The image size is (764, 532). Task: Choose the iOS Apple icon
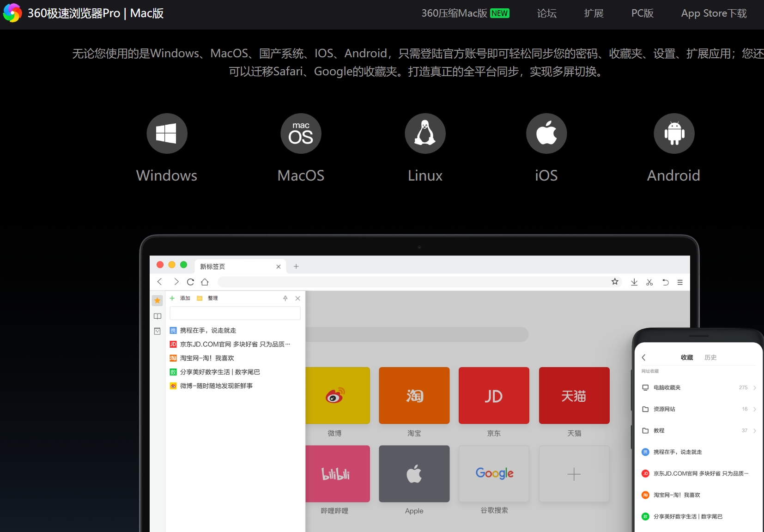546,133
